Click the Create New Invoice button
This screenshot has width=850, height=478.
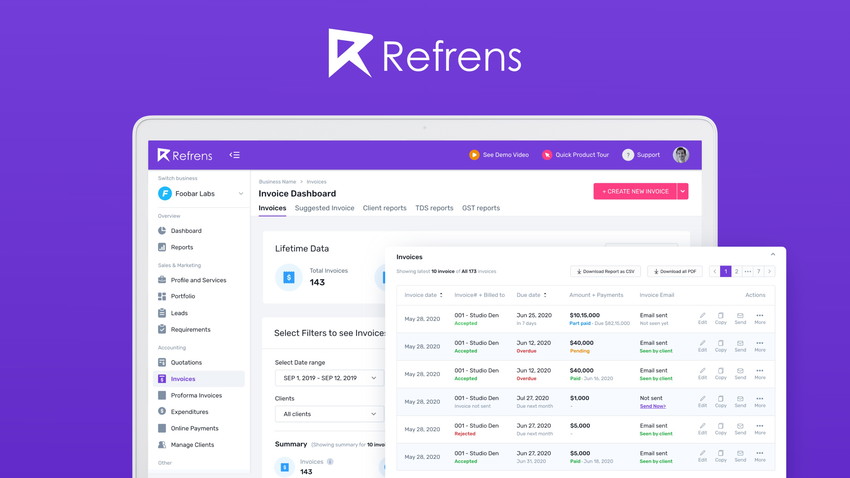pyautogui.click(x=635, y=191)
